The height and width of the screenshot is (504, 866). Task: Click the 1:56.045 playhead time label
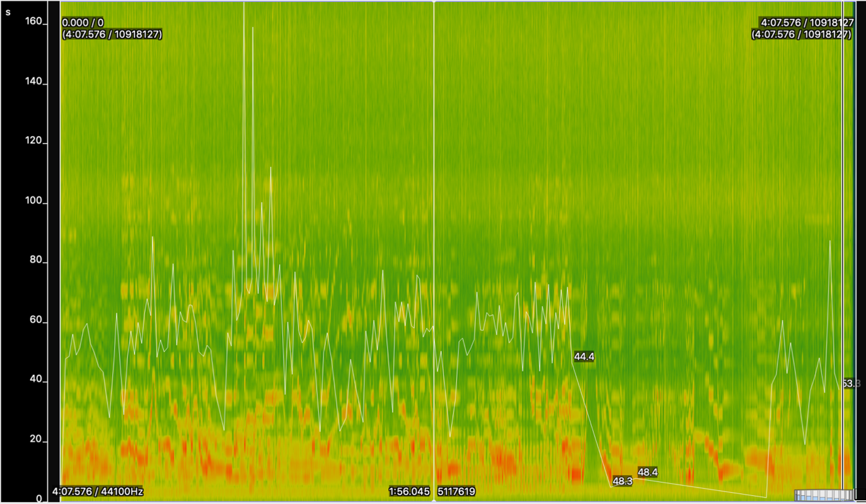[409, 491]
